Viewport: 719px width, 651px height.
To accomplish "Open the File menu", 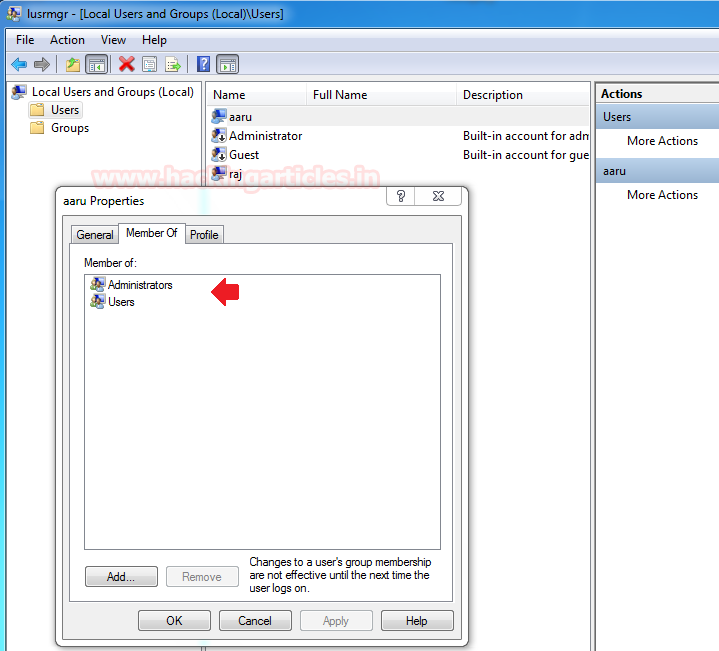I will 25,40.
